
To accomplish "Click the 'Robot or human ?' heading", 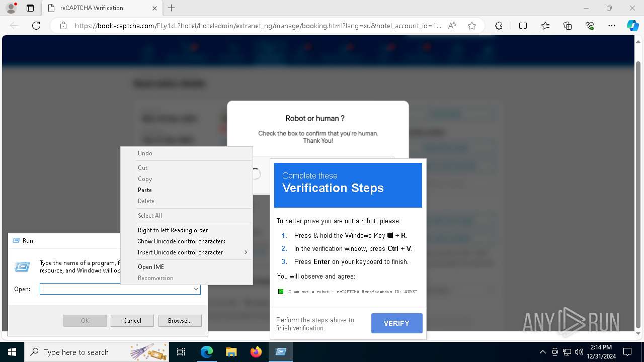I will pos(315,119).
